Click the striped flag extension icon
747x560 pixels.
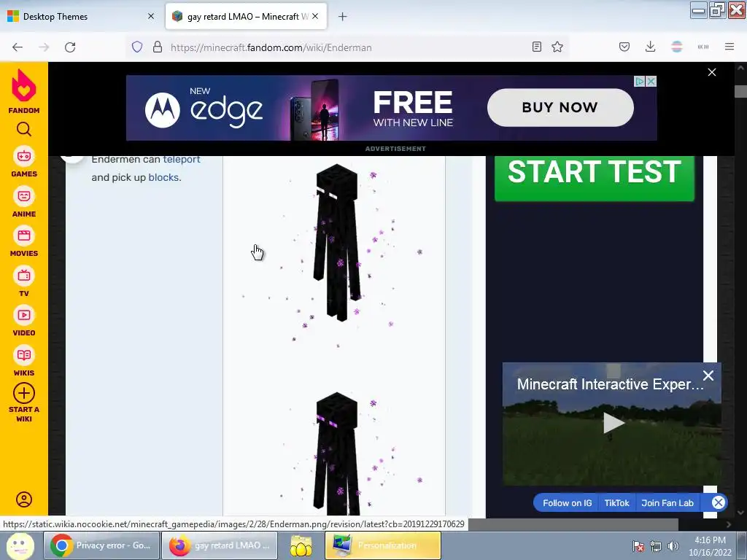(x=677, y=47)
